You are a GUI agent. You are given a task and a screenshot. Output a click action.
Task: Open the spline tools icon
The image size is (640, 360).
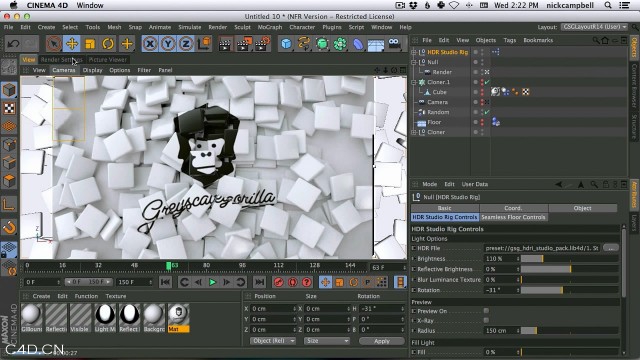tap(304, 44)
